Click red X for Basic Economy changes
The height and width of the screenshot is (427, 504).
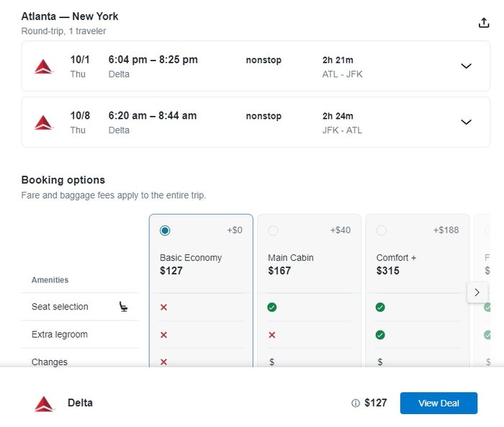(x=163, y=362)
